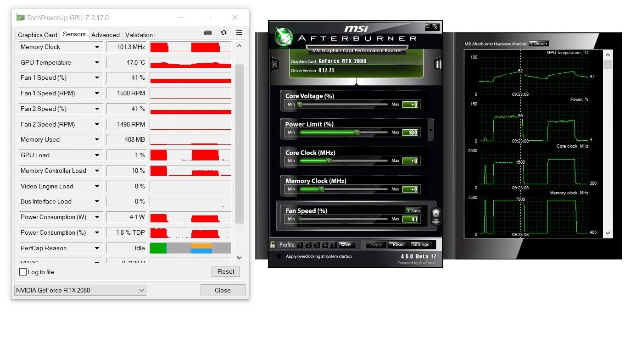
Task: Check the Log to file checkbox
Action: pos(23,272)
